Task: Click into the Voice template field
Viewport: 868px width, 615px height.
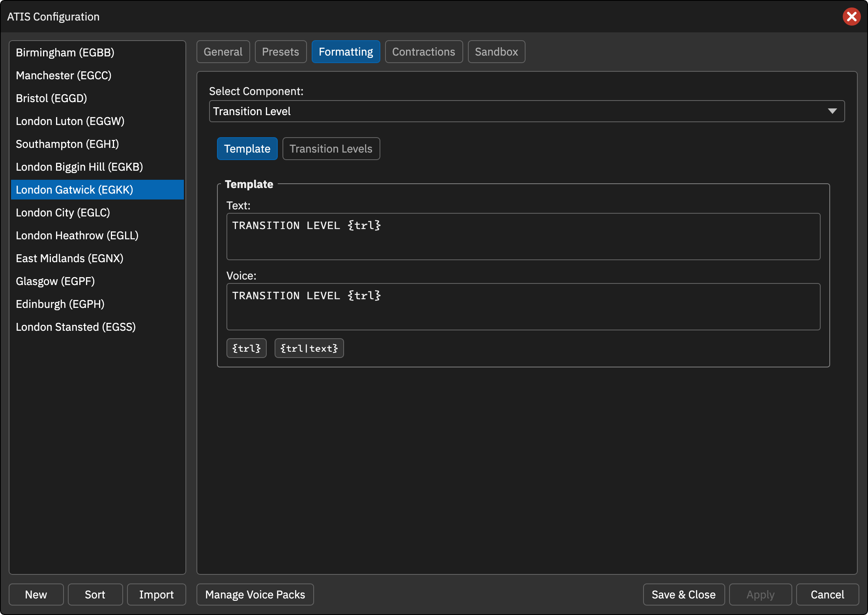Action: point(523,307)
